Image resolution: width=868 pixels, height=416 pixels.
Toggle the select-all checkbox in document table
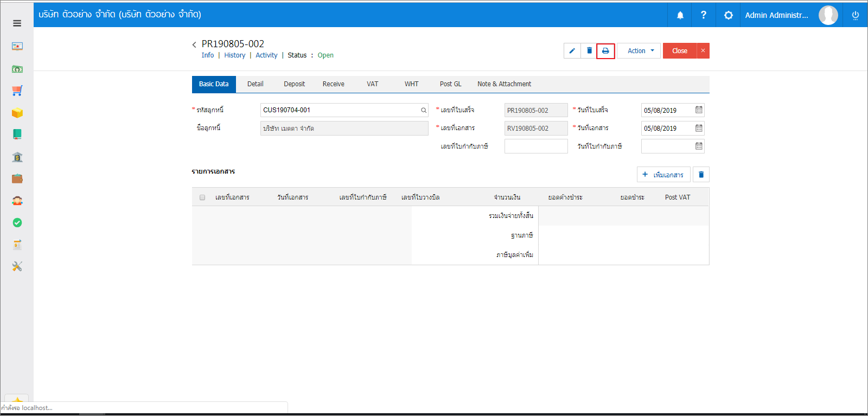tap(202, 197)
